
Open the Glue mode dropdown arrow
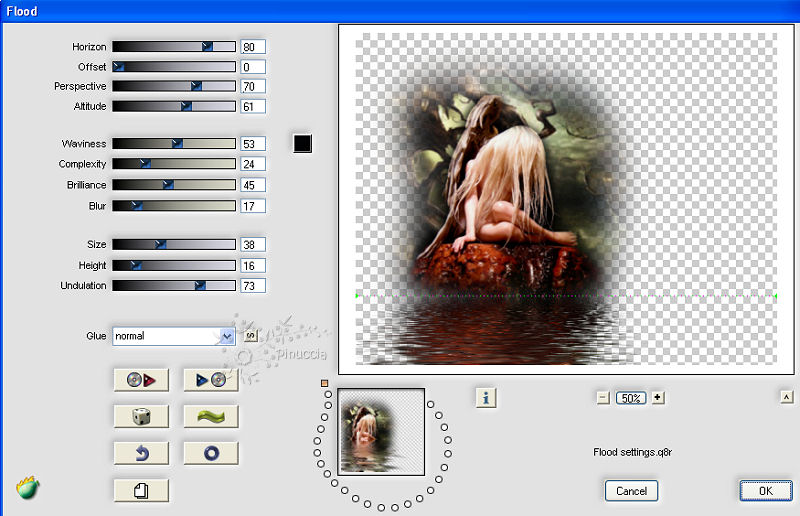tap(227, 336)
